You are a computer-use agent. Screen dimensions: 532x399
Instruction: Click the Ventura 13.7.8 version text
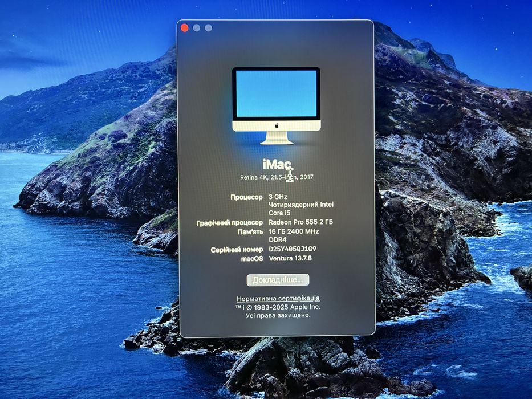pos(290,259)
